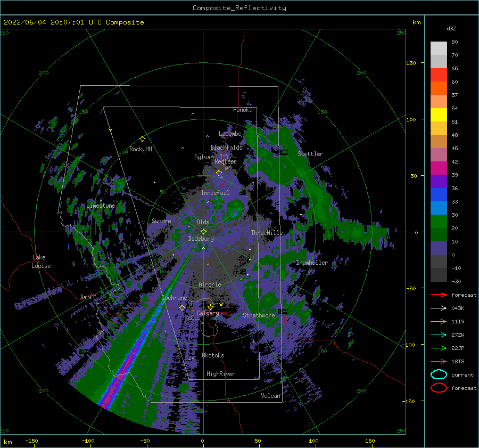Choose the magenta 18TS arrow symbol
479x448 pixels.
[x=439, y=362]
